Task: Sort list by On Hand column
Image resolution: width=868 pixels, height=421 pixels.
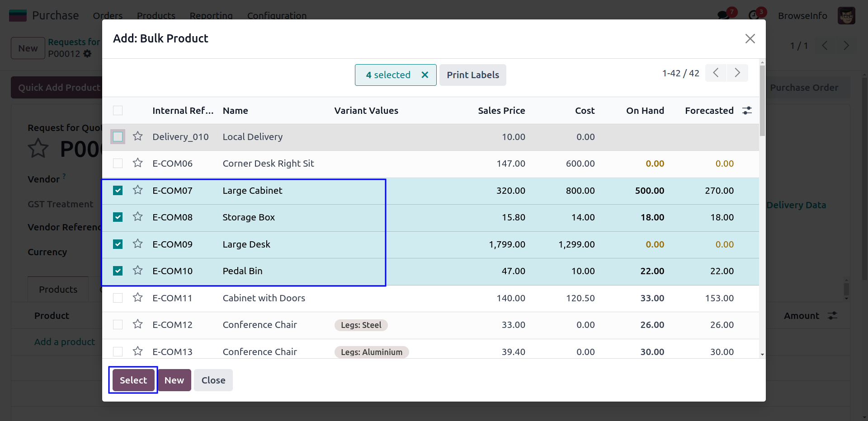Action: [x=645, y=111]
